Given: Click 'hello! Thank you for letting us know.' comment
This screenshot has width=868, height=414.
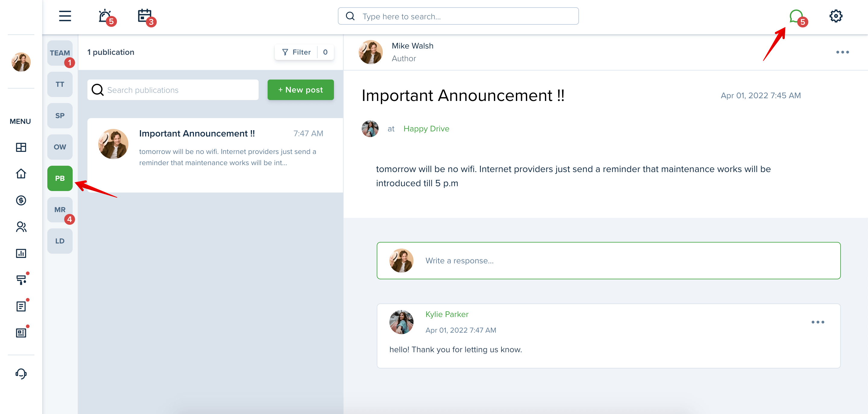Looking at the screenshot, I should click(456, 349).
